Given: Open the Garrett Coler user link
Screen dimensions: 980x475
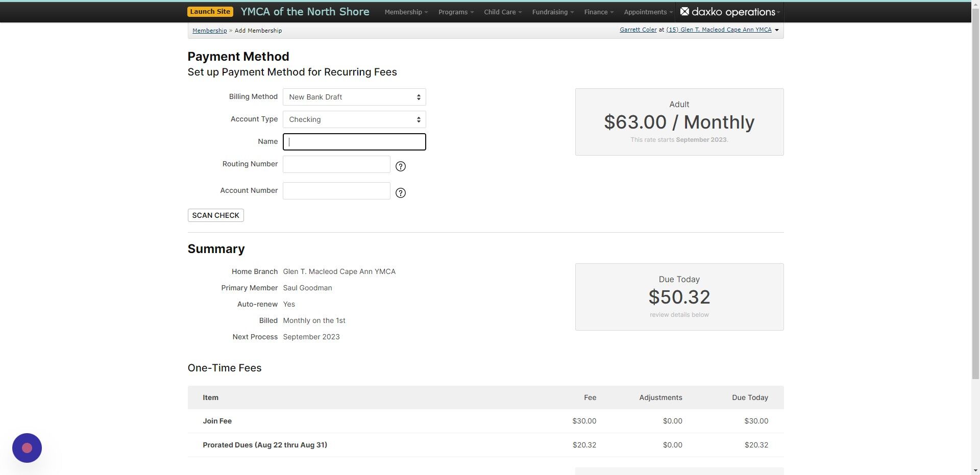Looking at the screenshot, I should [638, 30].
